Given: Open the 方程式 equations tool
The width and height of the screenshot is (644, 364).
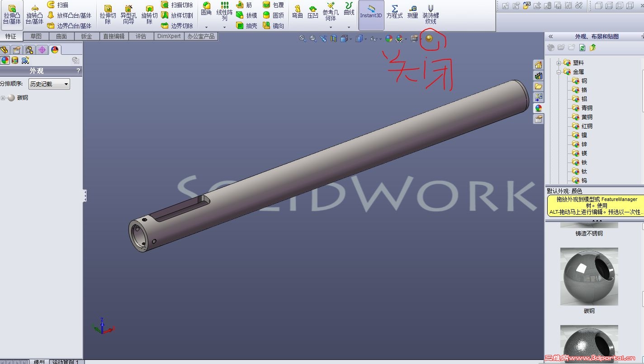Looking at the screenshot, I should pos(394,12).
